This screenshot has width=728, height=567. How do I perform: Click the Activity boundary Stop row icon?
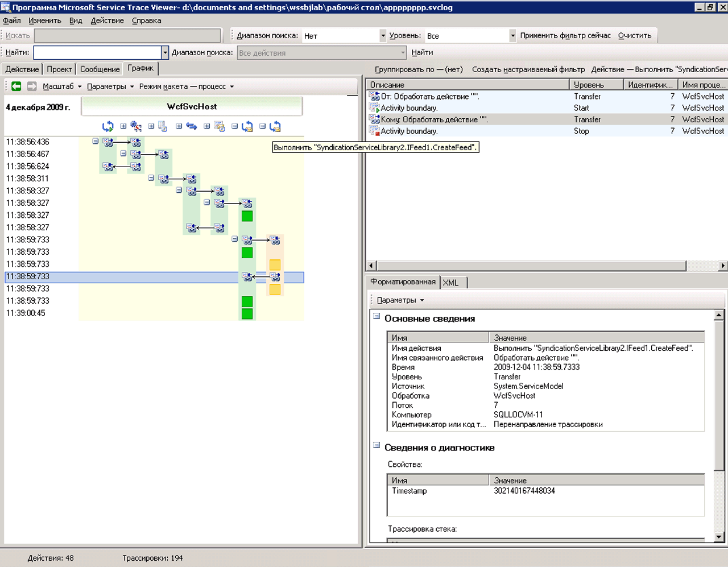tap(374, 131)
